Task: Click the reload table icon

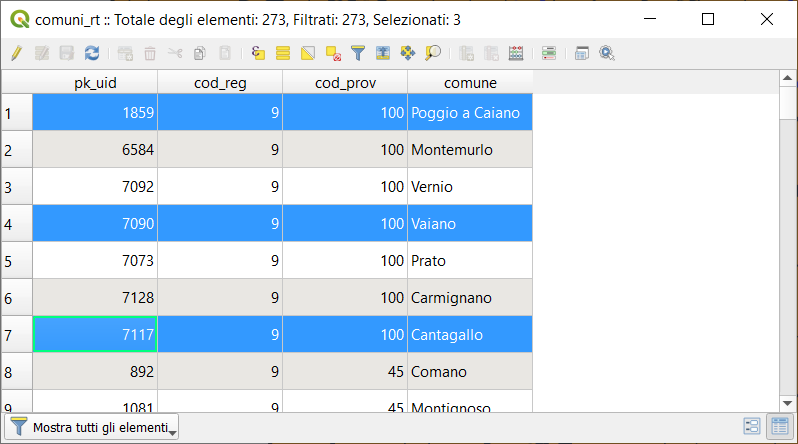Action: 92,53
